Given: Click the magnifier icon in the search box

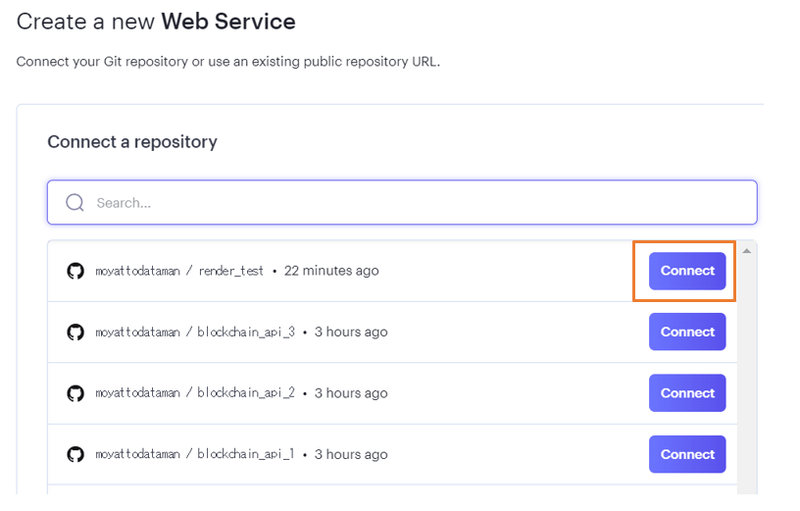Looking at the screenshot, I should point(75,203).
